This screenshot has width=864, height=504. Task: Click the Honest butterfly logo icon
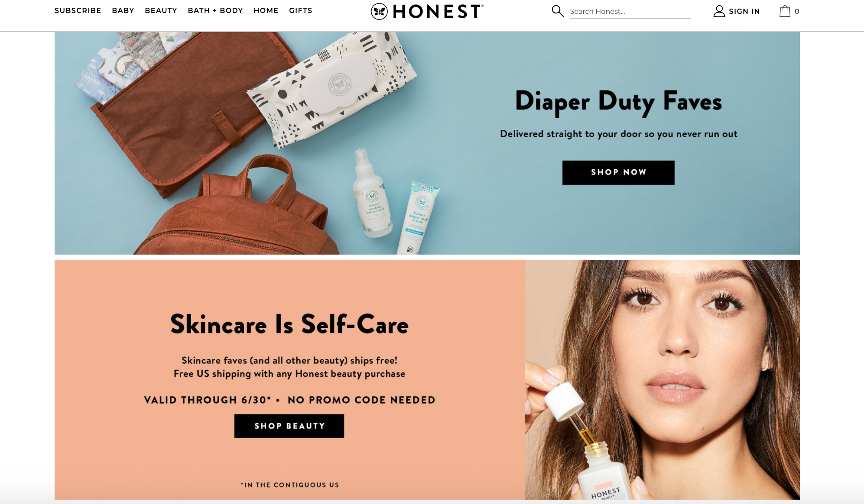tap(379, 12)
